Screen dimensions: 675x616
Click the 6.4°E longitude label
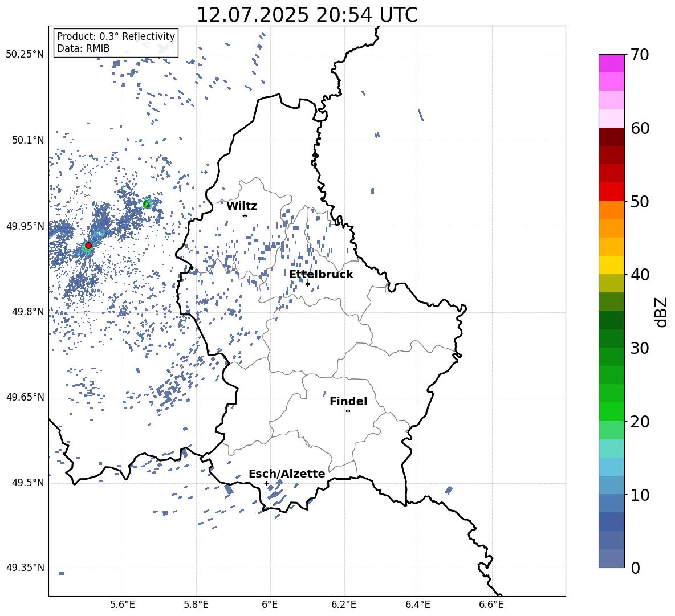click(x=417, y=605)
